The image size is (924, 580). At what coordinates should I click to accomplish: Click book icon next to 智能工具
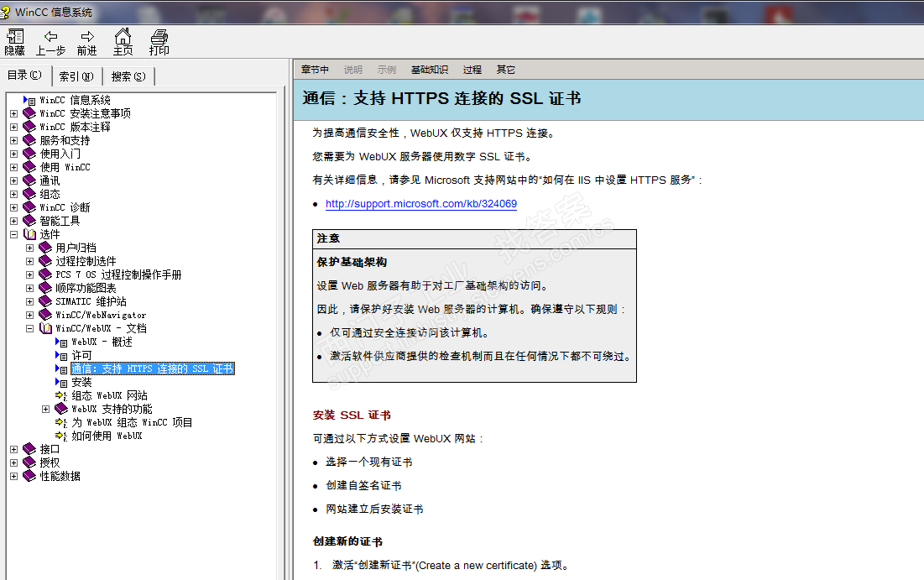[29, 221]
